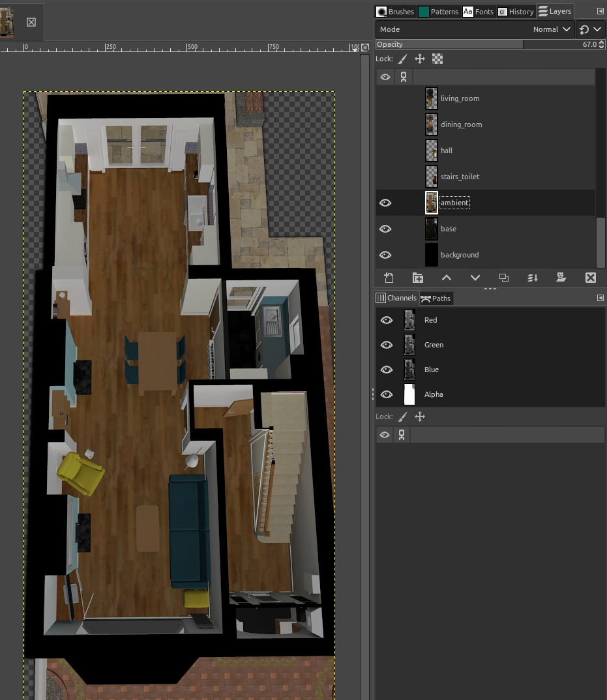Open the layer blend Mode dropdown
Image resolution: width=607 pixels, height=700 pixels.
551,29
